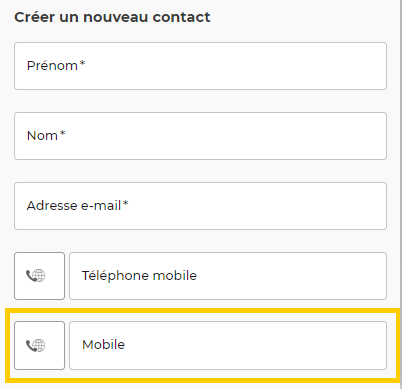
Task: Click the asterisk next to Nom
Action: [x=62, y=133]
